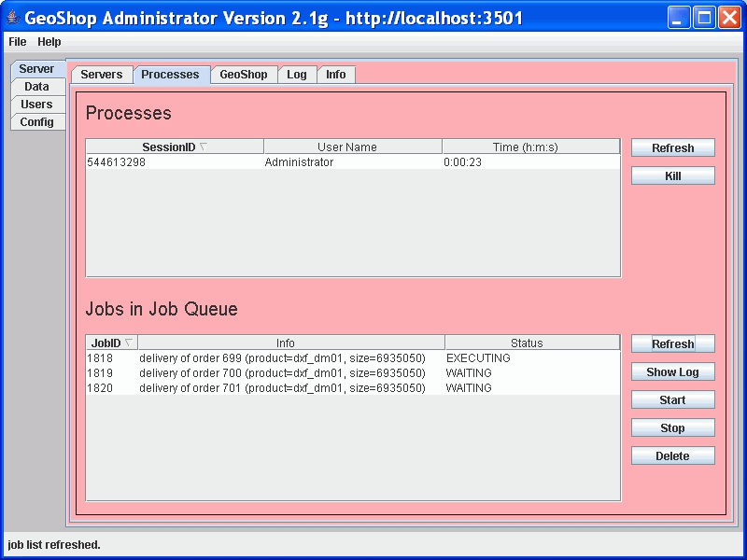Click the JobID sort arrow indicator
Viewport: 747px width, 560px height.
128,343
